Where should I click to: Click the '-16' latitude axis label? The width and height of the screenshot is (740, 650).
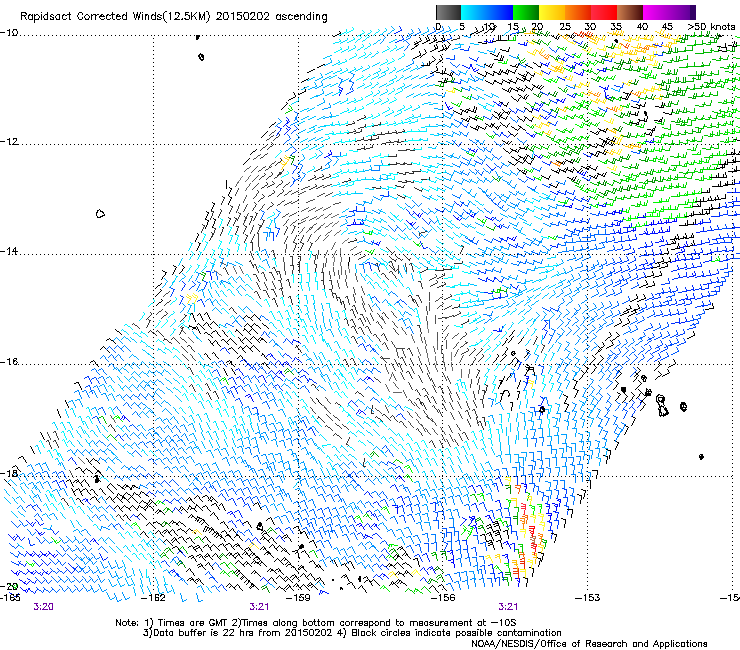(9, 362)
